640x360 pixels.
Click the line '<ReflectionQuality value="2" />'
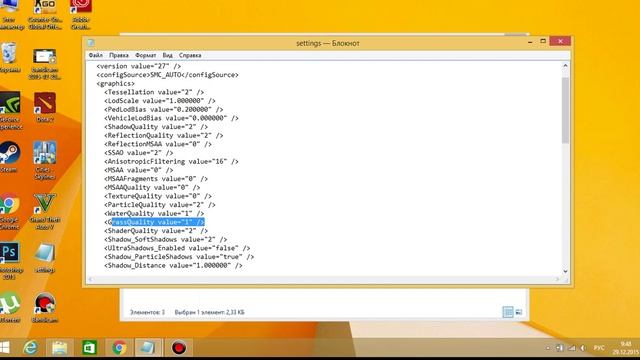pyautogui.click(x=164, y=136)
